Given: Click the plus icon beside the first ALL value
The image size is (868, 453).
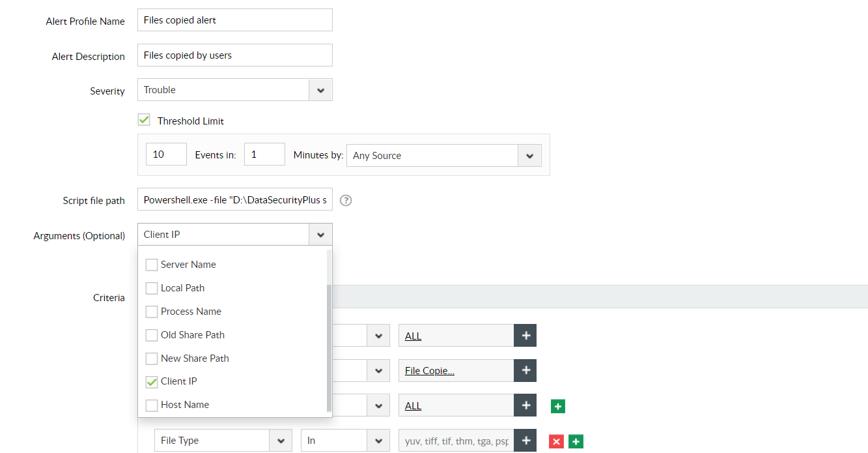Looking at the screenshot, I should [525, 335].
